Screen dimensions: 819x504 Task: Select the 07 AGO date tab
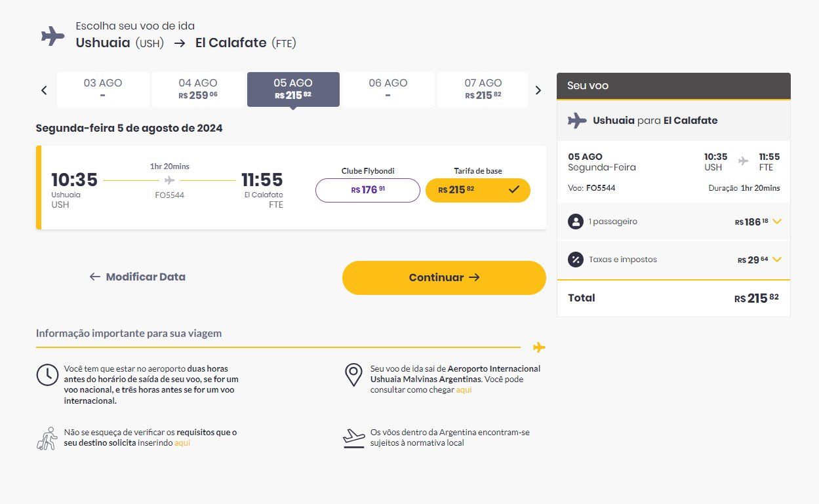tap(483, 89)
